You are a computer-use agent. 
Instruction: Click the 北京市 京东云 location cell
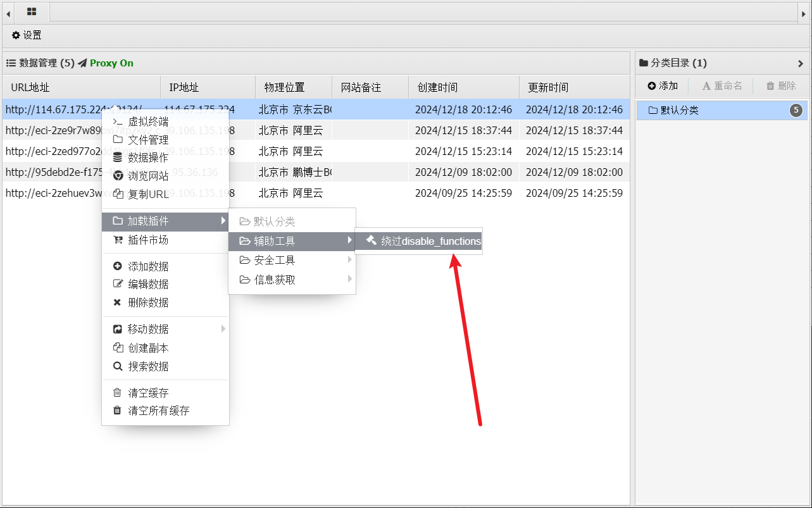[295, 109]
